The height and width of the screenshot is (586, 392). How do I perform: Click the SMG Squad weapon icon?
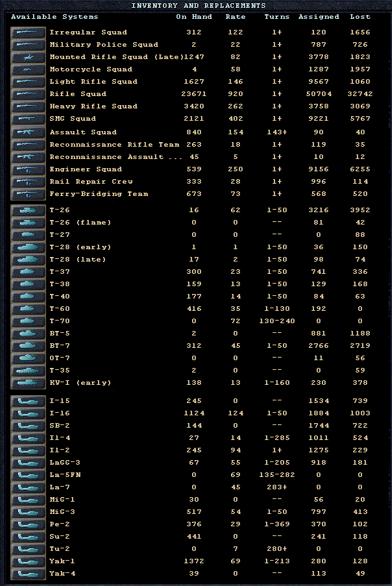pyautogui.click(x=28, y=119)
